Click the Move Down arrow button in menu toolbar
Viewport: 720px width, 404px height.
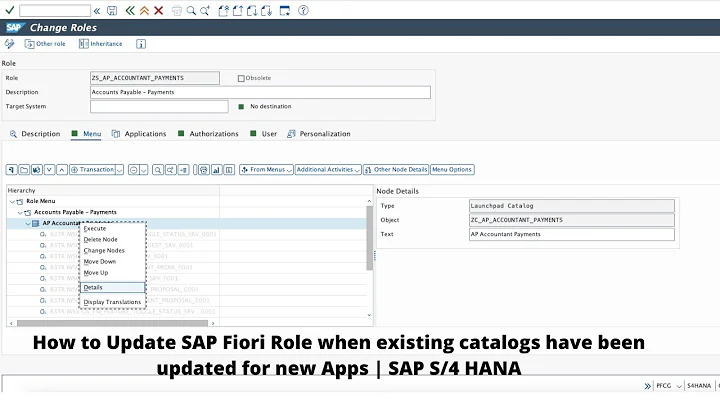pyautogui.click(x=49, y=170)
